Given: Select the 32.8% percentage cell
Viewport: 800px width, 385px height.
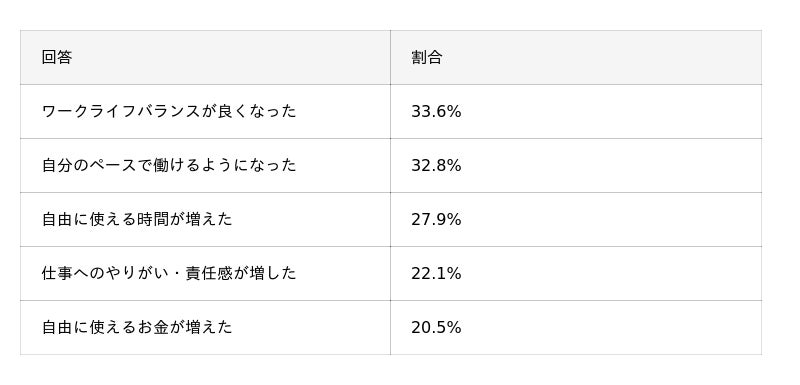Looking at the screenshot, I should (576, 166).
